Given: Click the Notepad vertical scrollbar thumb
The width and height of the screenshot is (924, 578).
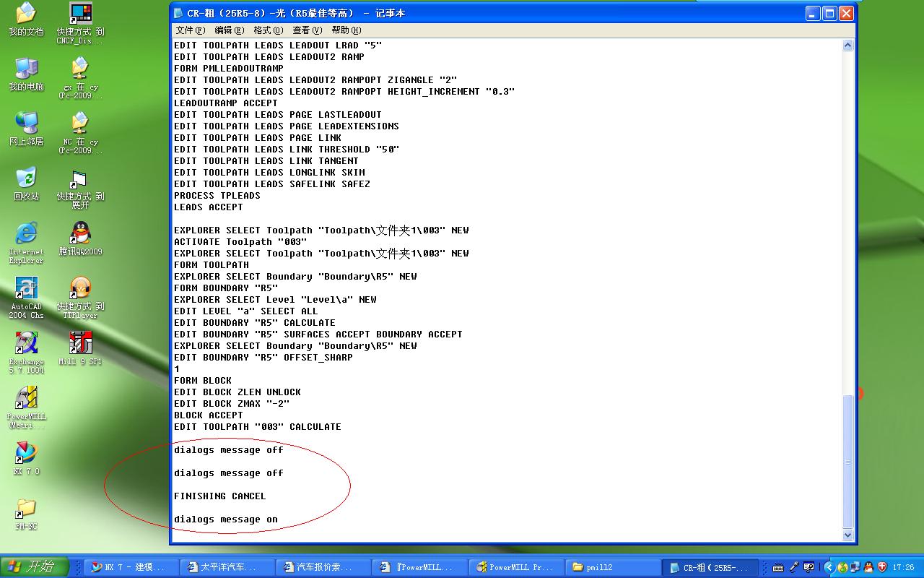Looking at the screenshot, I should (x=848, y=462).
